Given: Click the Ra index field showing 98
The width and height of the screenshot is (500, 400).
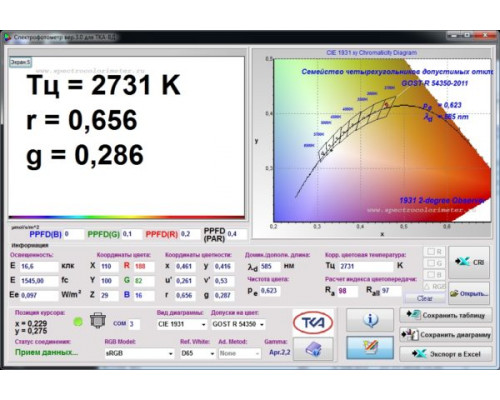Looking at the screenshot, I should pos(348,291).
